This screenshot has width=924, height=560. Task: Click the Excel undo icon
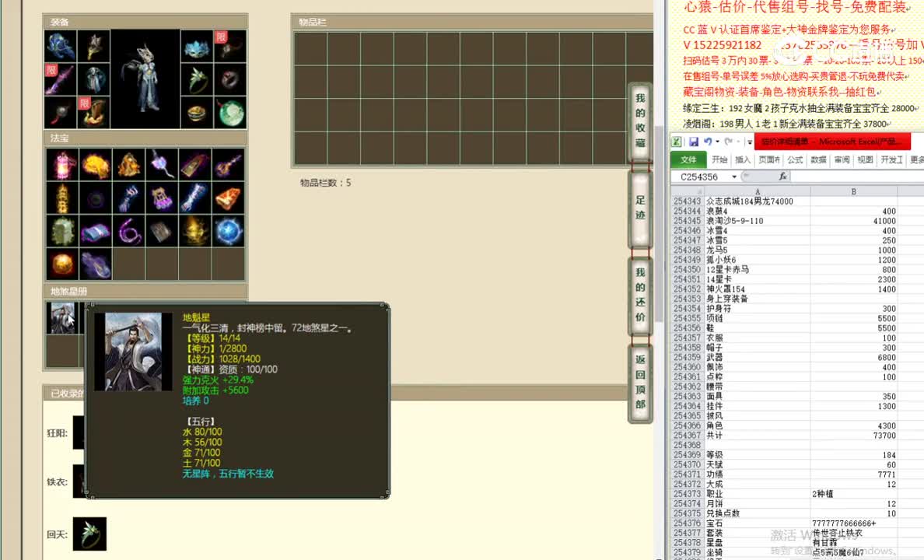[x=707, y=142]
